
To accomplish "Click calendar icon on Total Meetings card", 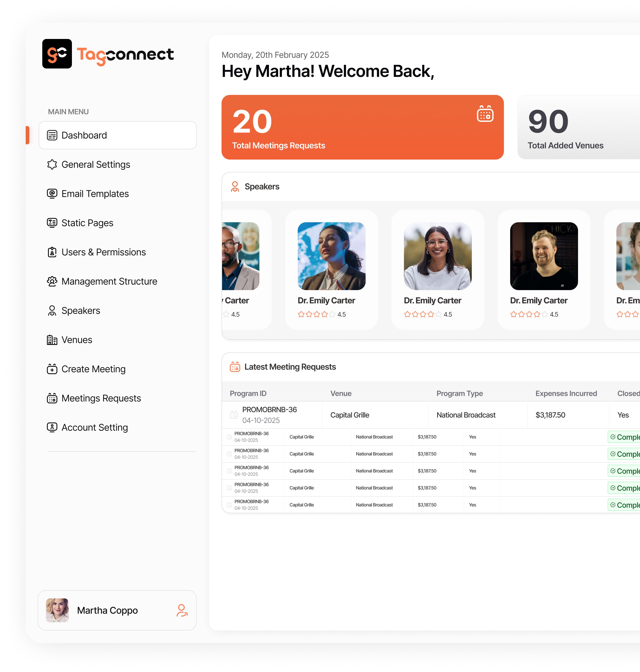I will click(485, 114).
